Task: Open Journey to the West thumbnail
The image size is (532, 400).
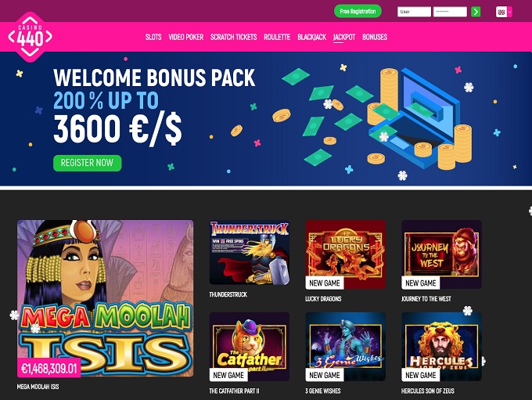Action: point(441,254)
